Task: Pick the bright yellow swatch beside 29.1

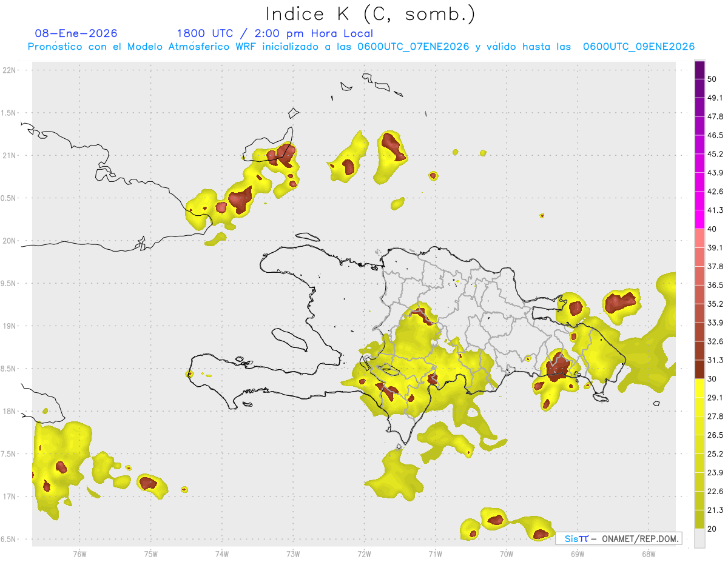Action: click(699, 388)
